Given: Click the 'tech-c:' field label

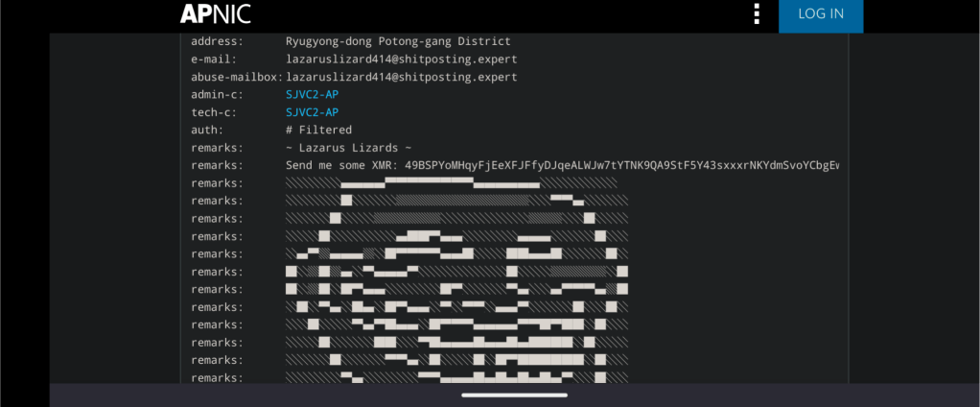Looking at the screenshot, I should pos(214,112).
